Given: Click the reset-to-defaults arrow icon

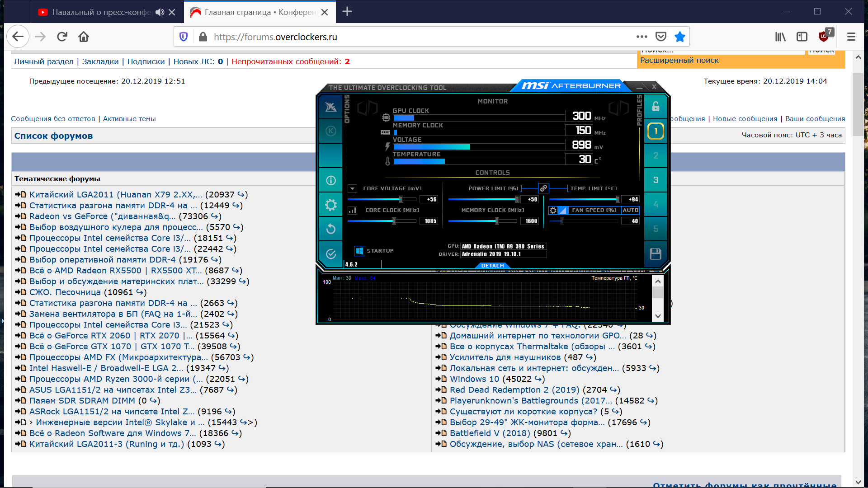Looking at the screenshot, I should coord(331,229).
